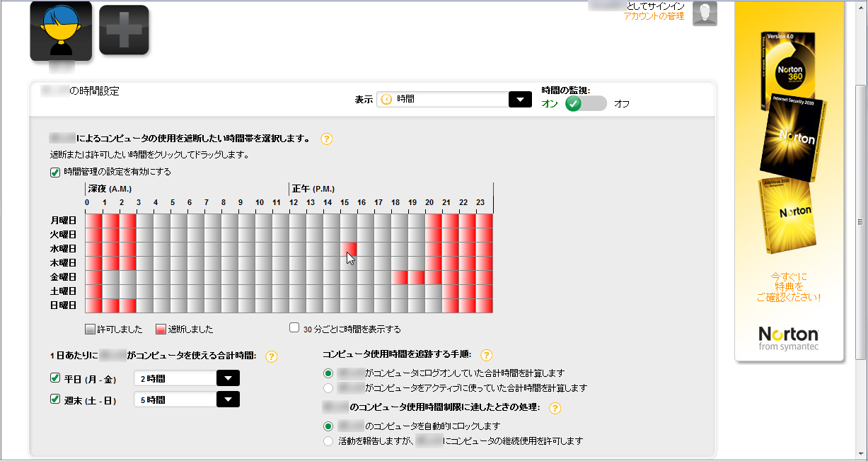Viewport: 868px width, 461px height.
Task: Open help for the time limit reached options
Action: (555, 408)
